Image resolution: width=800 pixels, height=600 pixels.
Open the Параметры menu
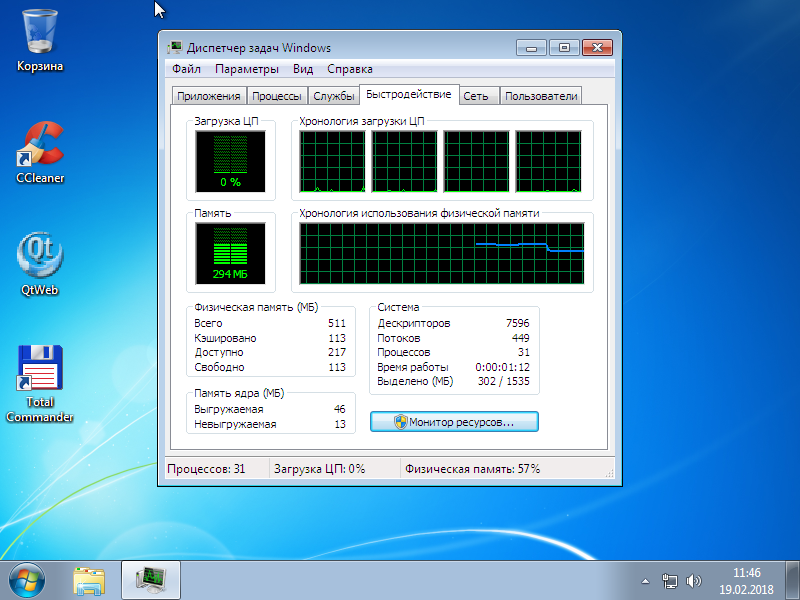click(x=246, y=69)
